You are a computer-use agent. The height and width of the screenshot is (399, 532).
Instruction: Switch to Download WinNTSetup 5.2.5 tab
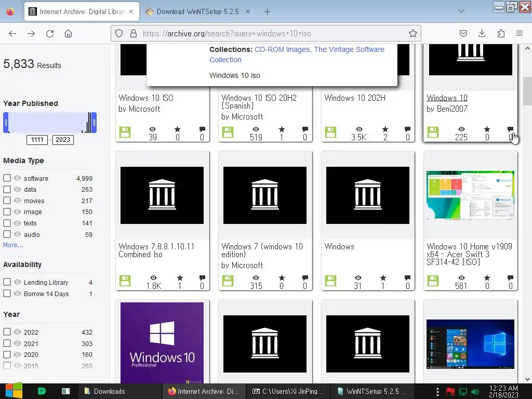197,11
